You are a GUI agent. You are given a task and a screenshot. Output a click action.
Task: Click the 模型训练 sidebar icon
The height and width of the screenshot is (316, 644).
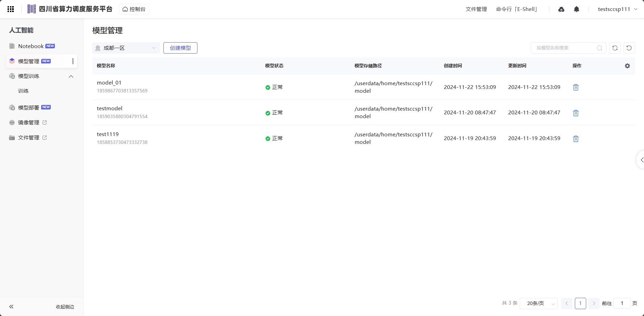(x=12, y=76)
